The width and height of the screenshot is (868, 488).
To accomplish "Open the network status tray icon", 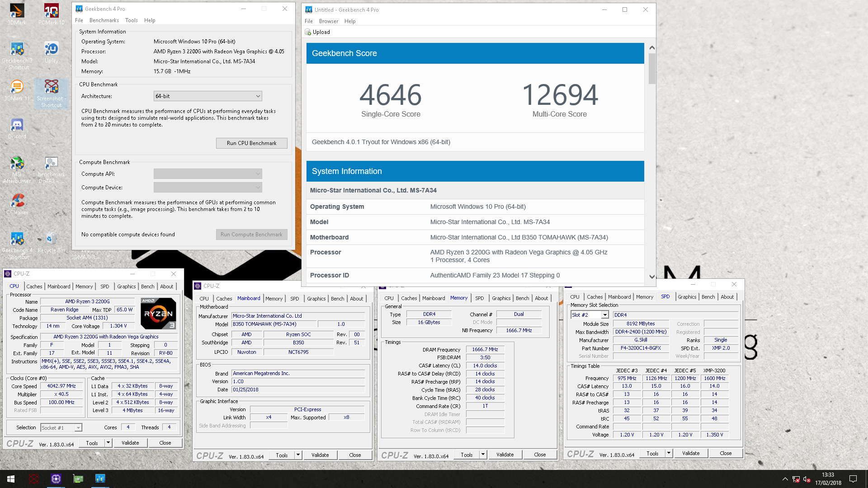I will click(x=796, y=479).
